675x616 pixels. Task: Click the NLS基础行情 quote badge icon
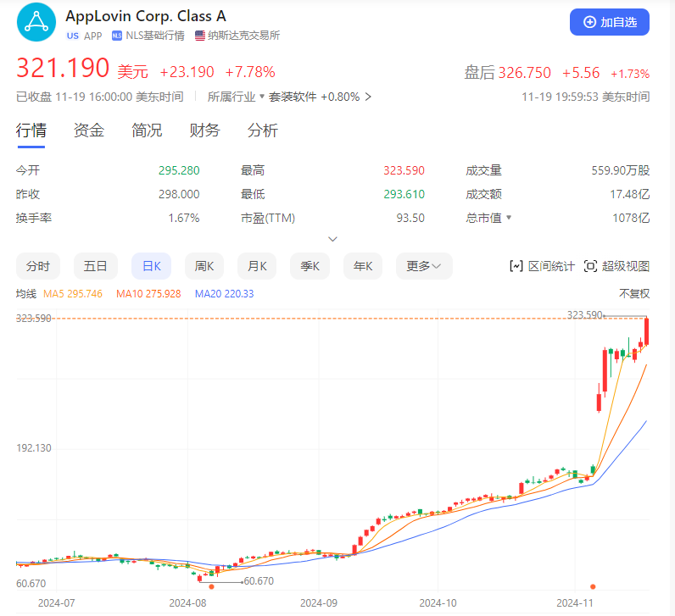point(117,36)
